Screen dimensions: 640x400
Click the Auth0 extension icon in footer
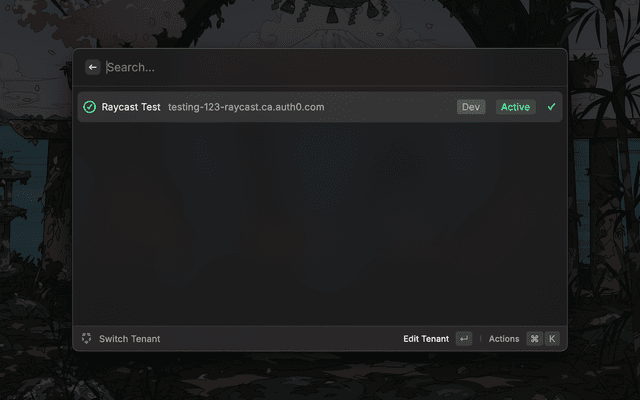[x=86, y=338]
